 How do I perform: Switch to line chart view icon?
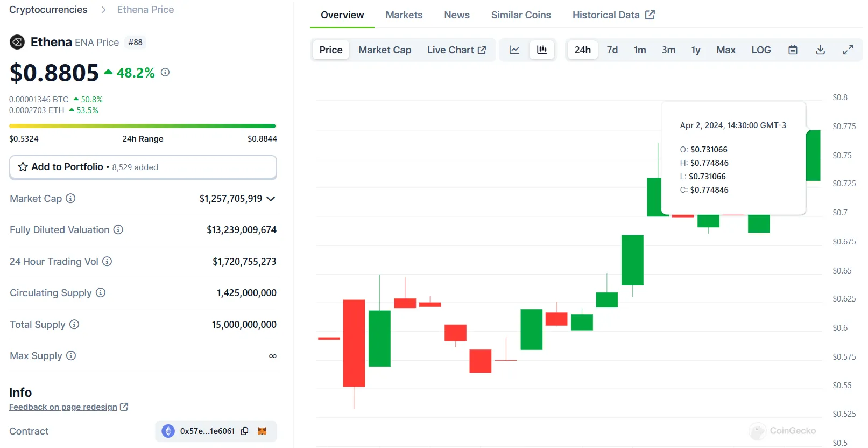pos(514,50)
